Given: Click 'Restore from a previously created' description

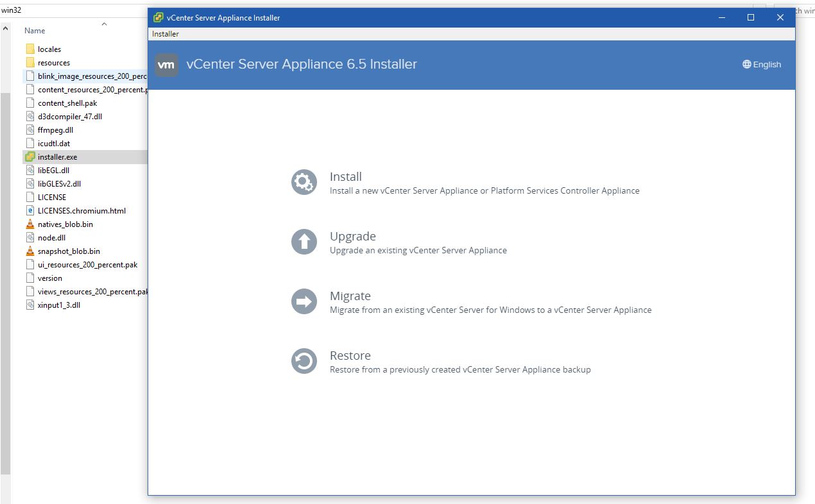Looking at the screenshot, I should tap(460, 369).
